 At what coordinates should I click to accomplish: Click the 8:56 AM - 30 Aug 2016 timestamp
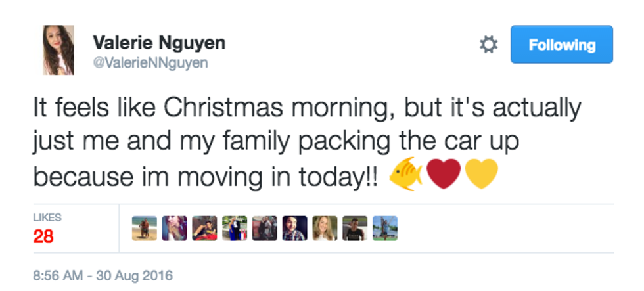[x=103, y=275]
